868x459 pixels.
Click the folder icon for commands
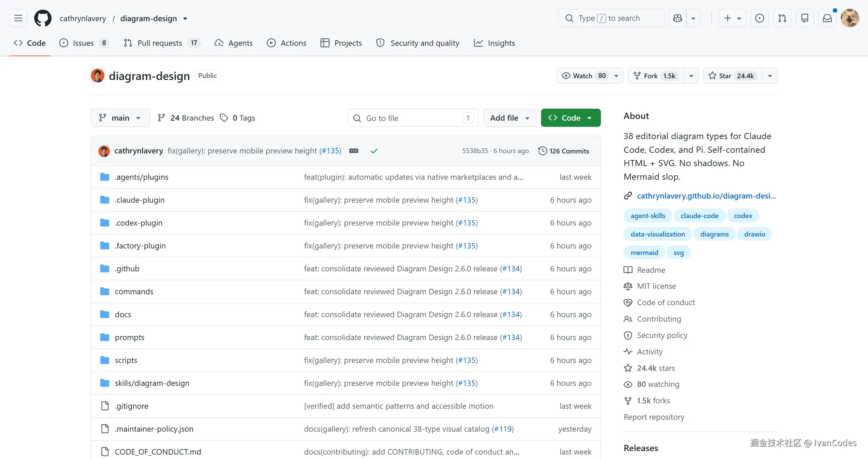[x=105, y=292]
